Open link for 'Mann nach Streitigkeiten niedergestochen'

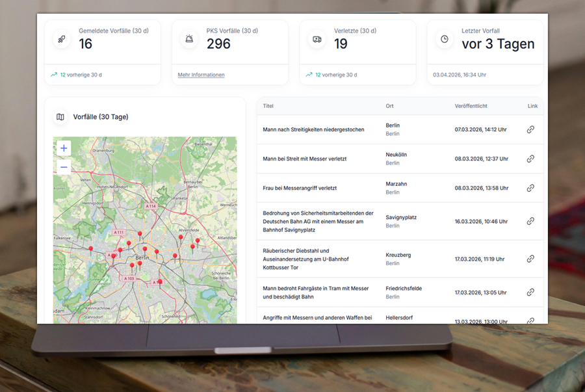(x=530, y=129)
